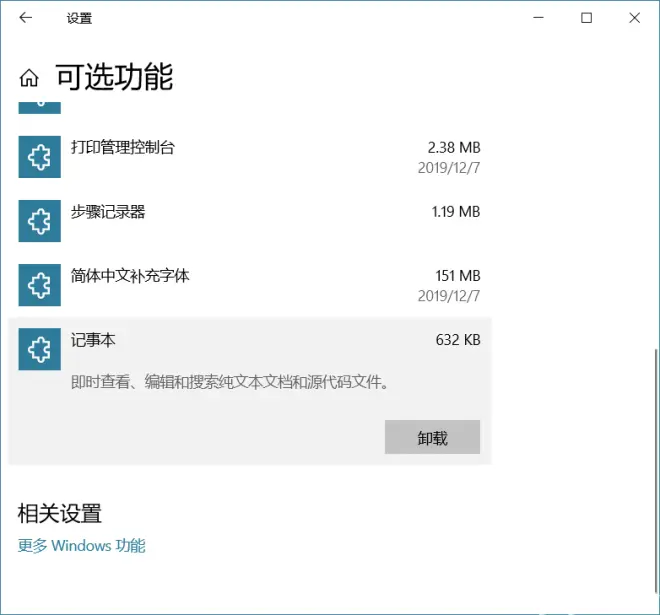
Task: Select the 步骤记录器 feature name
Action: click(108, 211)
